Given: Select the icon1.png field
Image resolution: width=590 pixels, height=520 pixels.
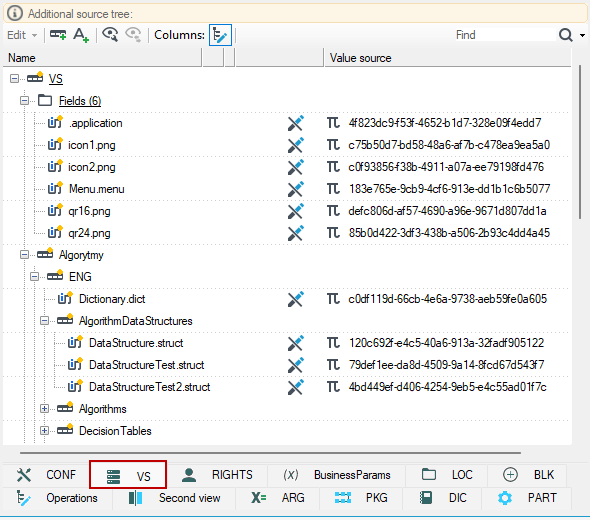Looking at the screenshot, I should [91, 145].
